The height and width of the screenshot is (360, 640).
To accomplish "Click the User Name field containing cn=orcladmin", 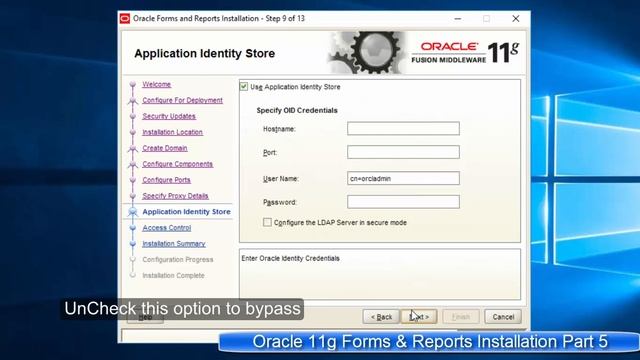I will tap(403, 178).
